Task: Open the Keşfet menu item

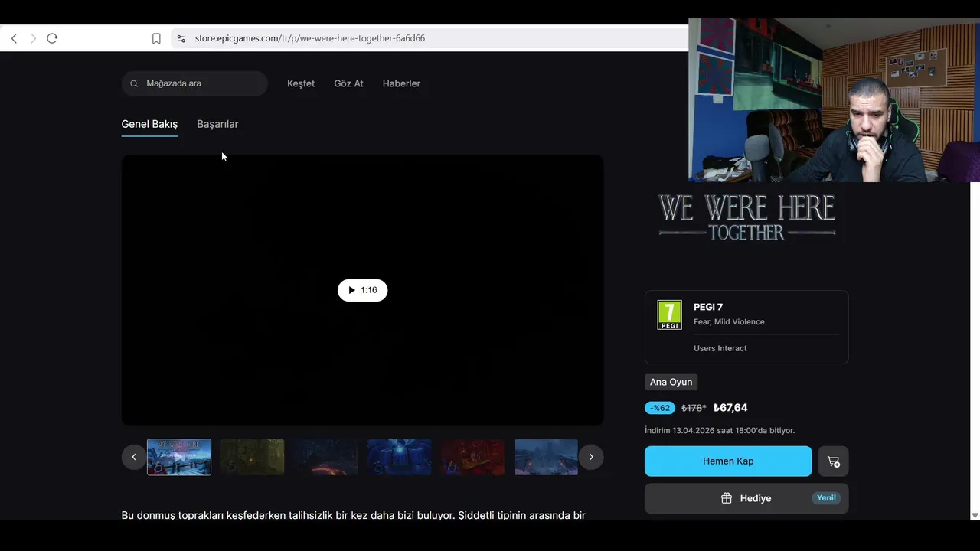Action: pos(301,83)
